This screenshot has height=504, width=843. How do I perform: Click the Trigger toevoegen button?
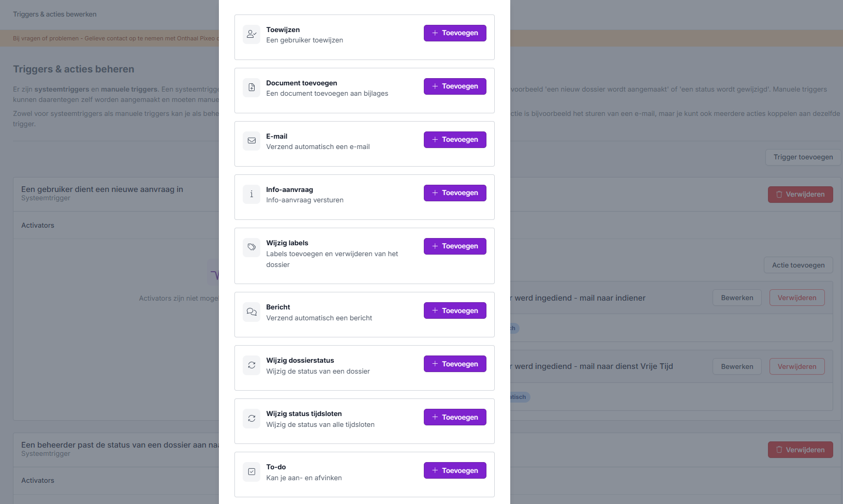coord(803,157)
